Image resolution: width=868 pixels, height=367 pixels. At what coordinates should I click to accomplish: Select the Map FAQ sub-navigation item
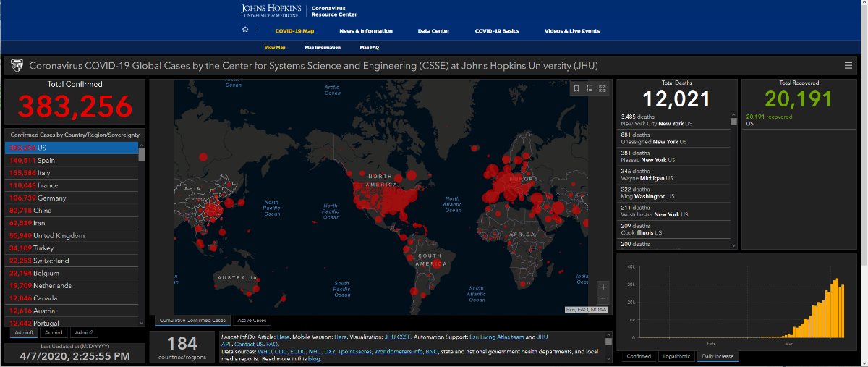tap(370, 48)
